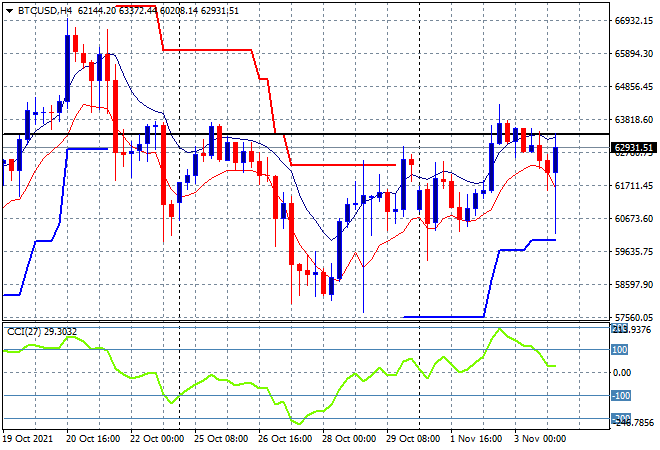The width and height of the screenshot is (660, 450).
Task: Click the CCI 0.00 level label
Action: click(622, 373)
